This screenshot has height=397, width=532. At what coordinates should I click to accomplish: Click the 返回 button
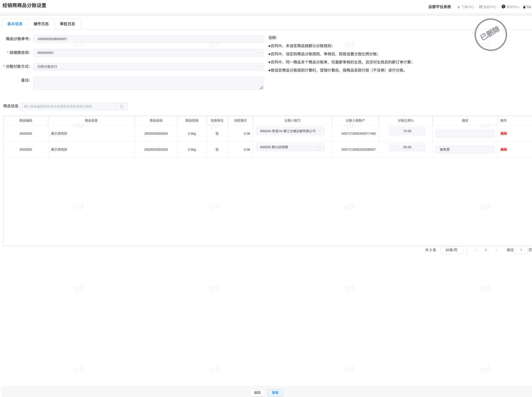(257, 393)
